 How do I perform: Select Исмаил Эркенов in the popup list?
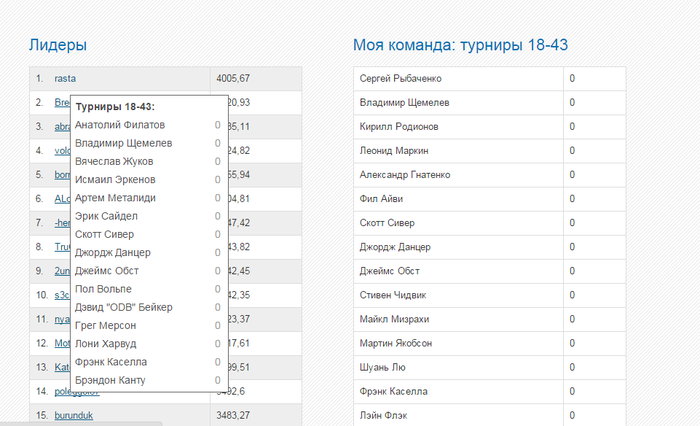point(115,180)
